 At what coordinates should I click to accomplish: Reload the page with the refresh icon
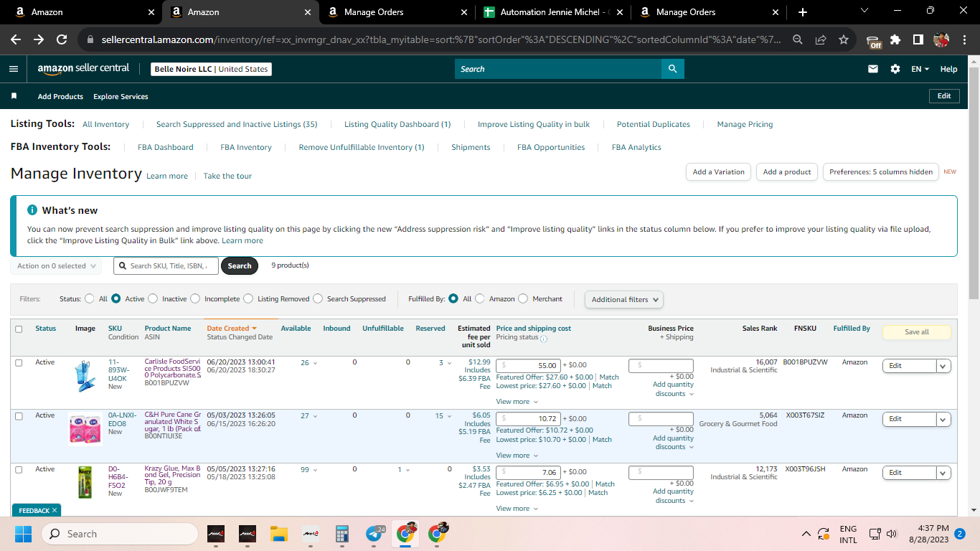[x=62, y=39]
